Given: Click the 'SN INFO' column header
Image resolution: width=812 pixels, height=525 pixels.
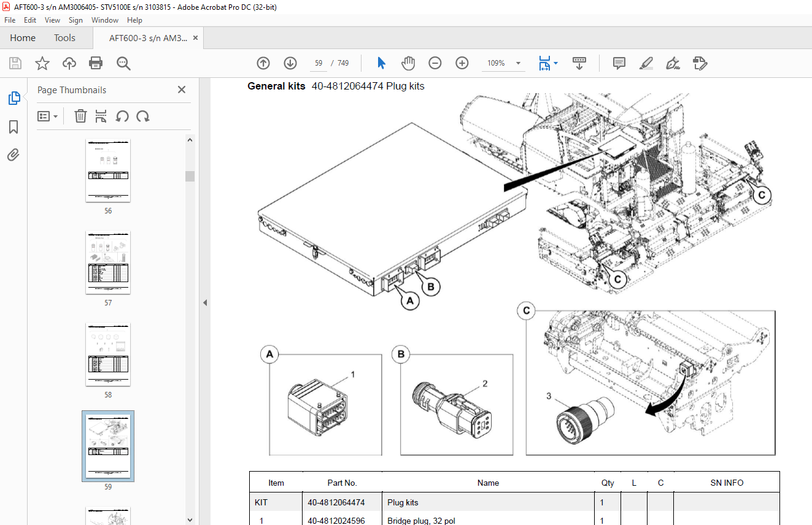Looking at the screenshot, I should click(727, 483).
